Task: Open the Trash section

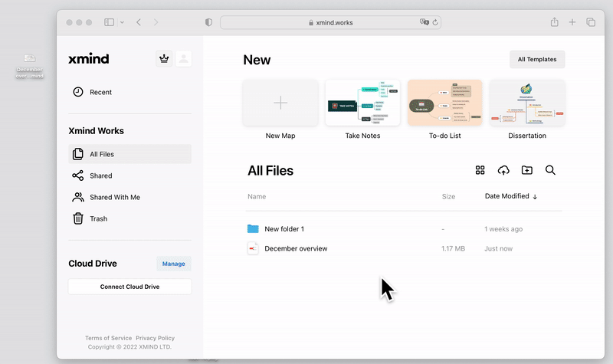Action: 129,218
